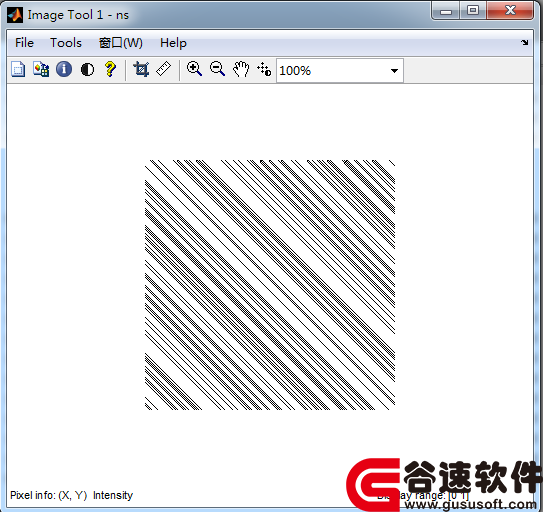Screen dimensions: 543x512
Task: Select the Crop Image tool
Action: pos(141,69)
